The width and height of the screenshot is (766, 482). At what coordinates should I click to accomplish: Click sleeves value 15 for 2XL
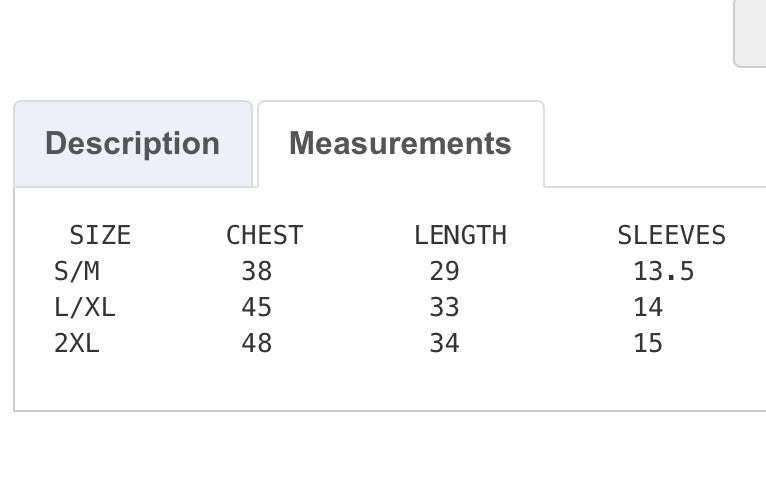(x=648, y=343)
